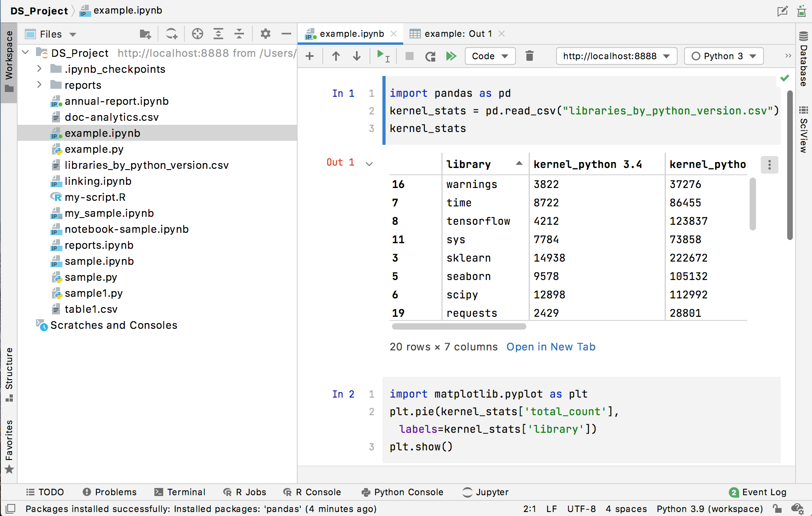
Task: Click the Stop Kernel icon
Action: pyautogui.click(x=409, y=56)
